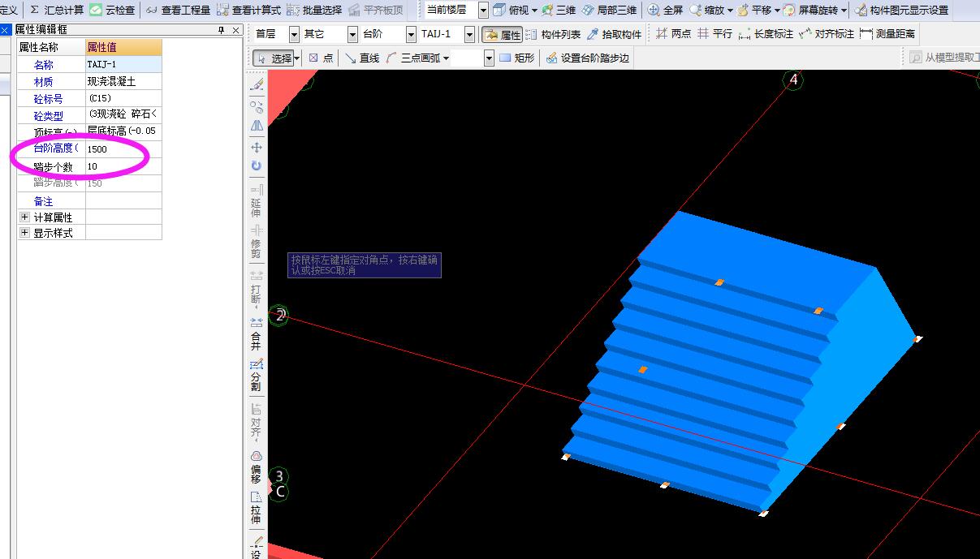Click the 属性值 column header
The height and width of the screenshot is (559, 980).
pos(123,47)
